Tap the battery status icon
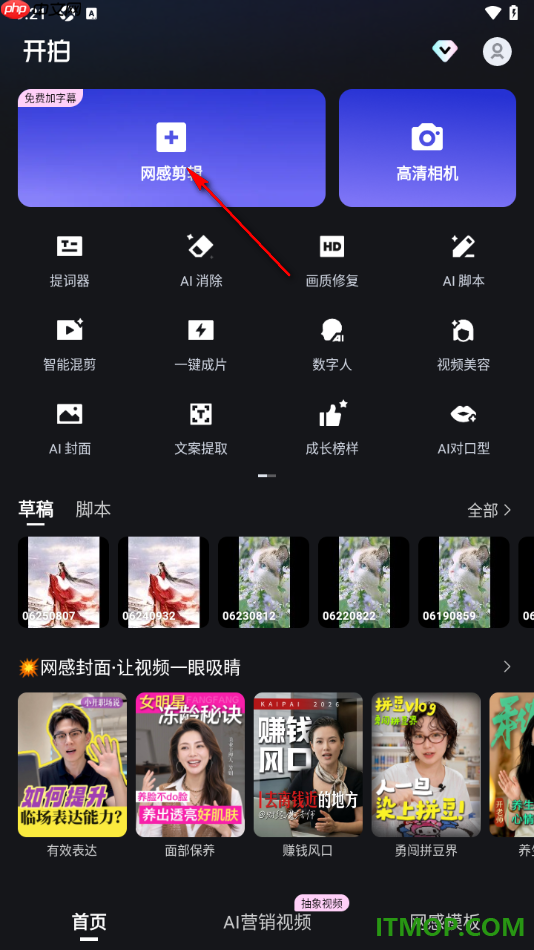 pos(513,12)
